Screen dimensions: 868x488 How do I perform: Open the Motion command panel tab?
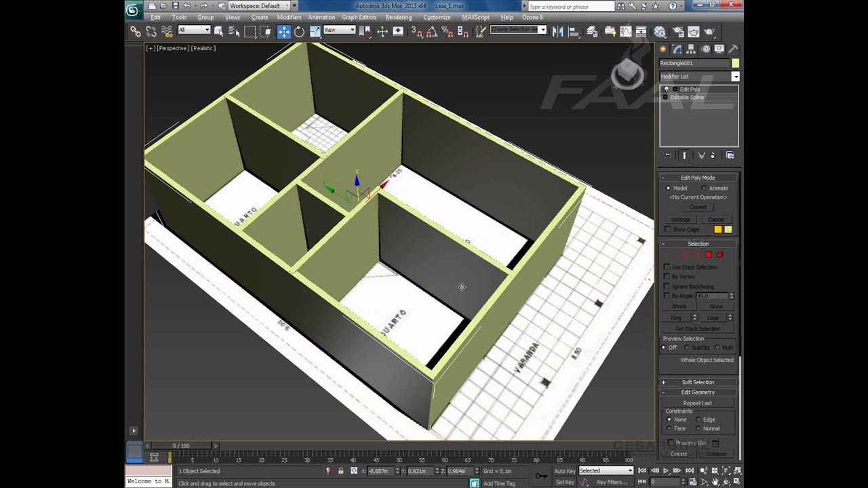(705, 49)
